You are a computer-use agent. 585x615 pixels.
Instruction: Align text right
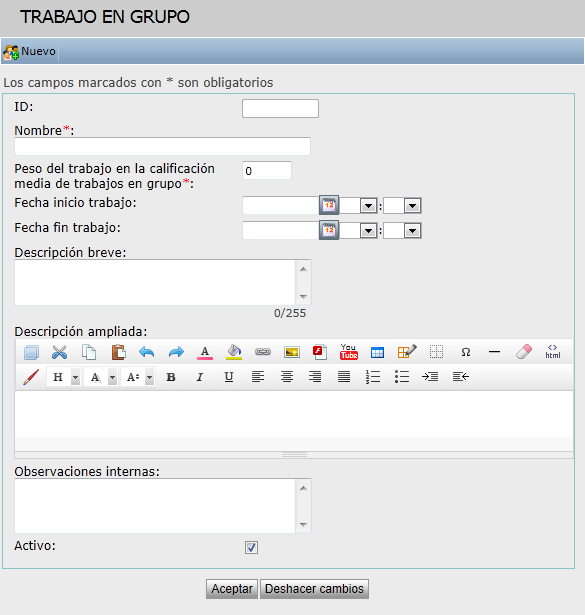315,377
